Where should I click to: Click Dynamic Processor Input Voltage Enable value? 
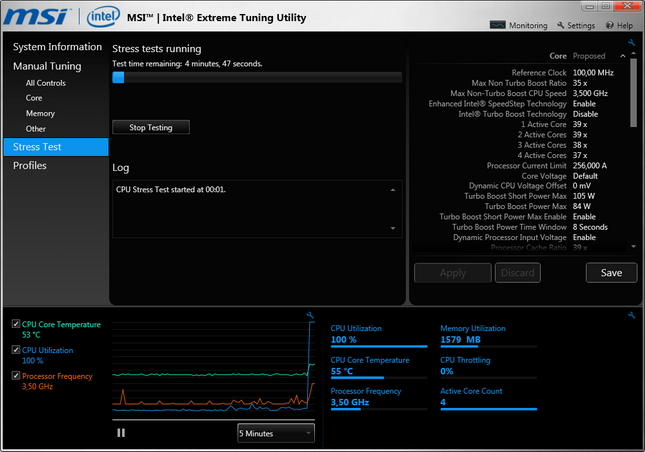[x=584, y=237]
